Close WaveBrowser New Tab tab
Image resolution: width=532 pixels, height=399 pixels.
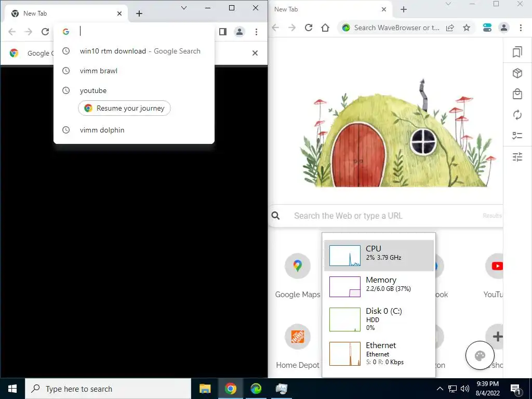pyautogui.click(x=384, y=9)
